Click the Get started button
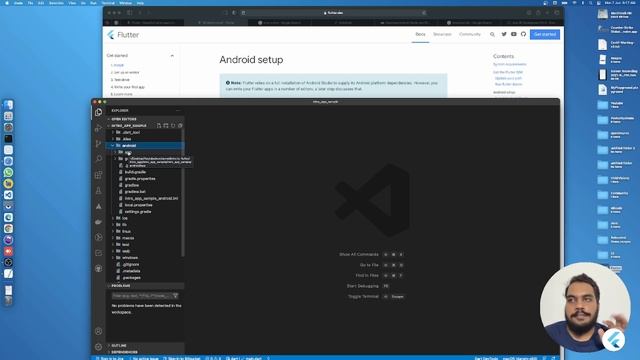The image size is (640, 360). [545, 34]
